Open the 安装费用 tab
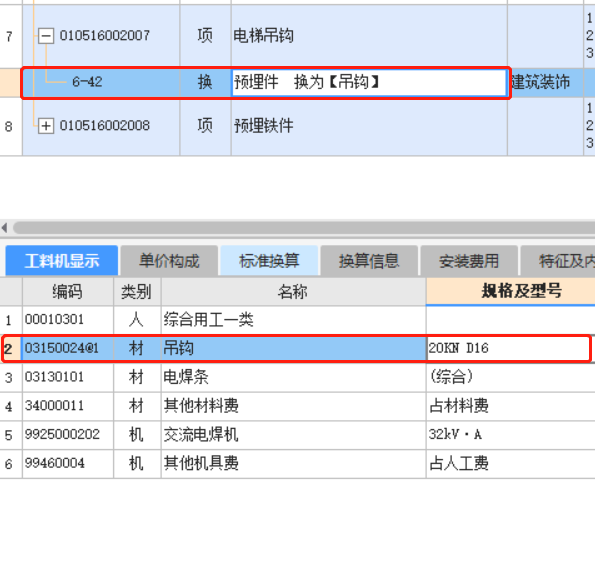The width and height of the screenshot is (595, 573). point(469,261)
